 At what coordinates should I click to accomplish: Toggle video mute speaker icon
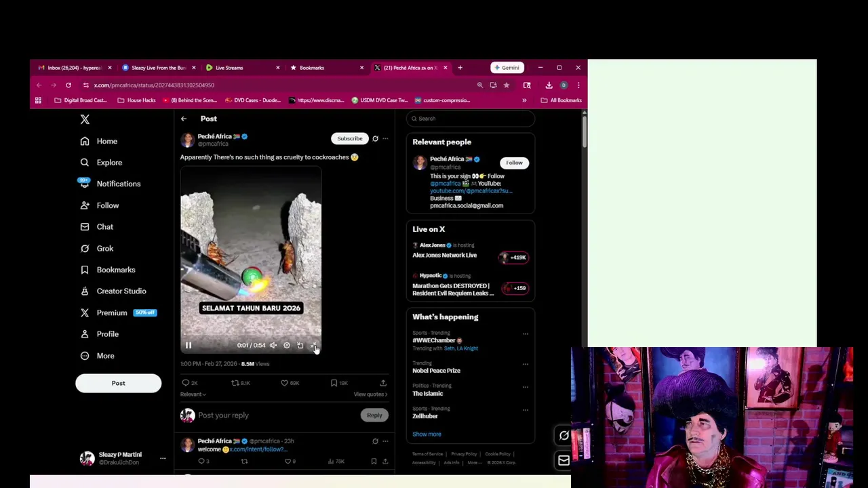(x=273, y=346)
